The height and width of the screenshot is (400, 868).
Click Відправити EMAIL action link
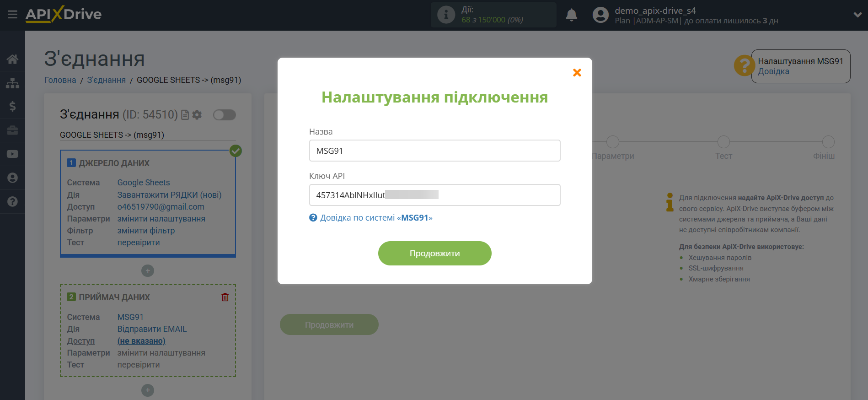tap(152, 329)
